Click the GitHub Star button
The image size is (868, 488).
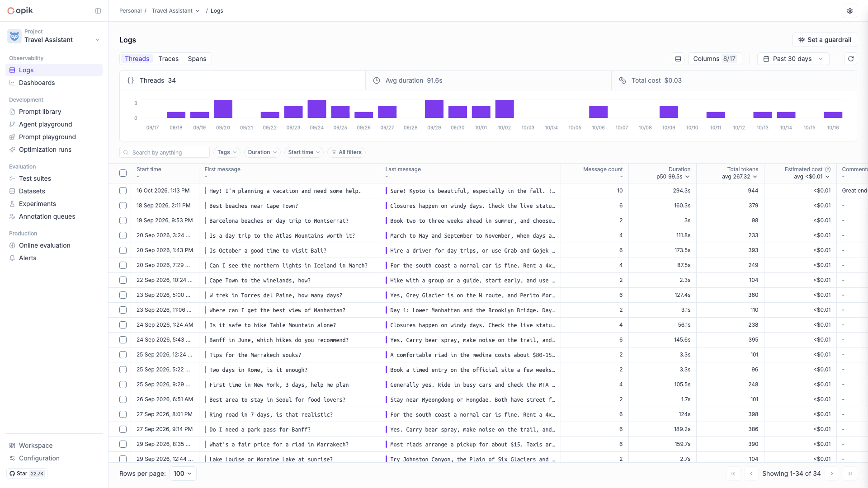(x=28, y=474)
